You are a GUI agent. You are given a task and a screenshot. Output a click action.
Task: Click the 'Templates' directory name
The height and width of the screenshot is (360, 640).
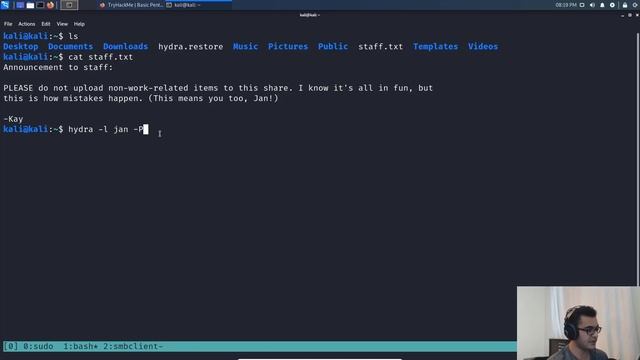tap(436, 47)
